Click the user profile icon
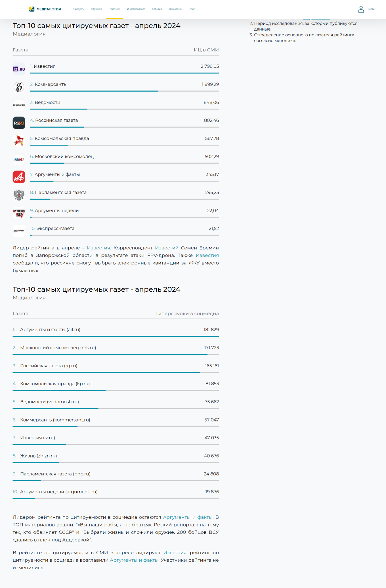 point(361,9)
